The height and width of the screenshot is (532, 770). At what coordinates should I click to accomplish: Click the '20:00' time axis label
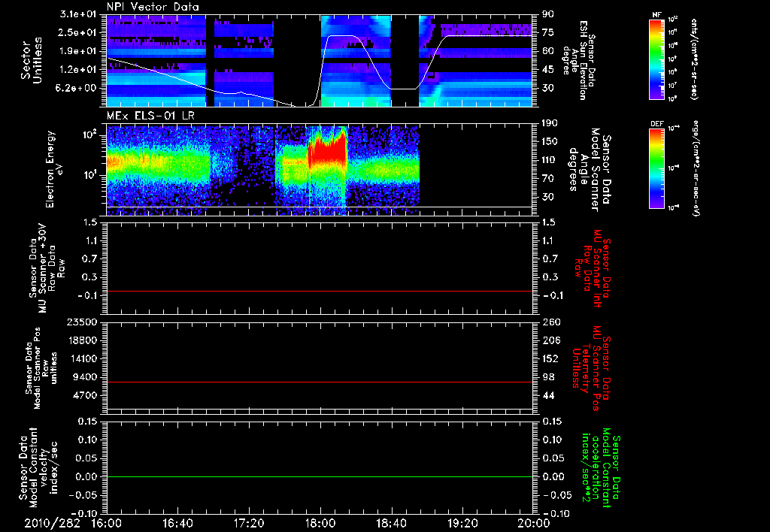[533, 523]
